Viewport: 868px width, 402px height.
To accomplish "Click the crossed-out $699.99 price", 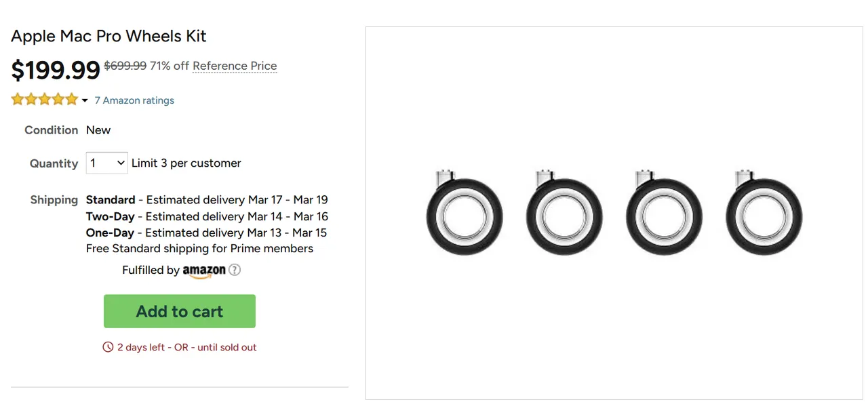I will 125,66.
